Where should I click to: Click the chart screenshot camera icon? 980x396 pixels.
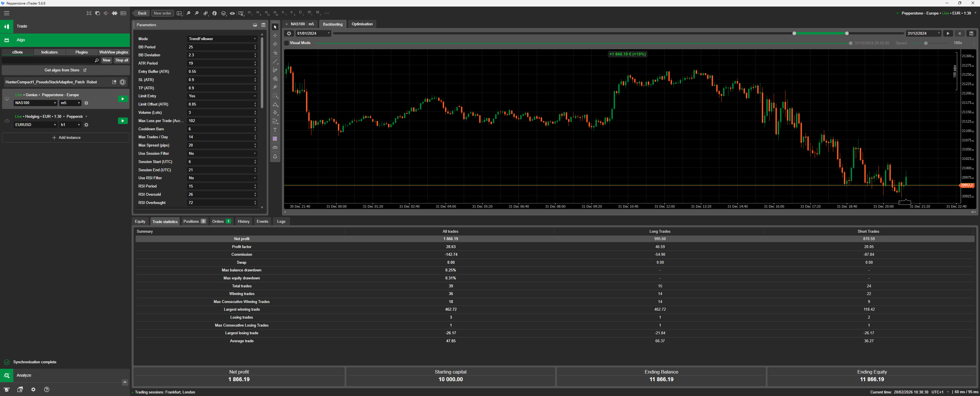click(x=275, y=147)
